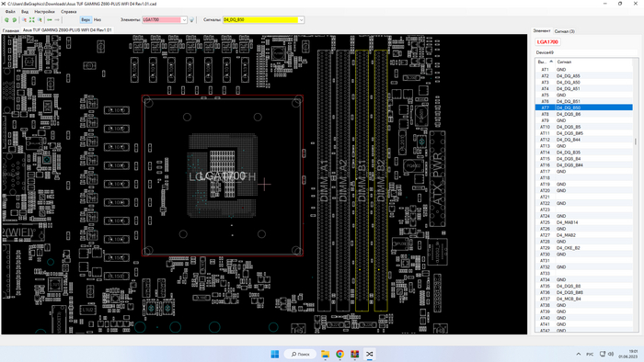Expand the system tray hidden icons chevron
This screenshot has width=644, height=362.
tap(579, 354)
